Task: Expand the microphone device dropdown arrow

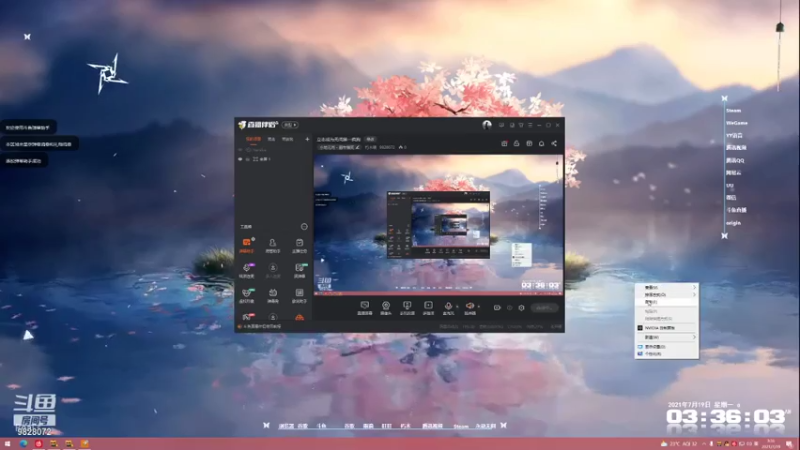Action: [457, 307]
